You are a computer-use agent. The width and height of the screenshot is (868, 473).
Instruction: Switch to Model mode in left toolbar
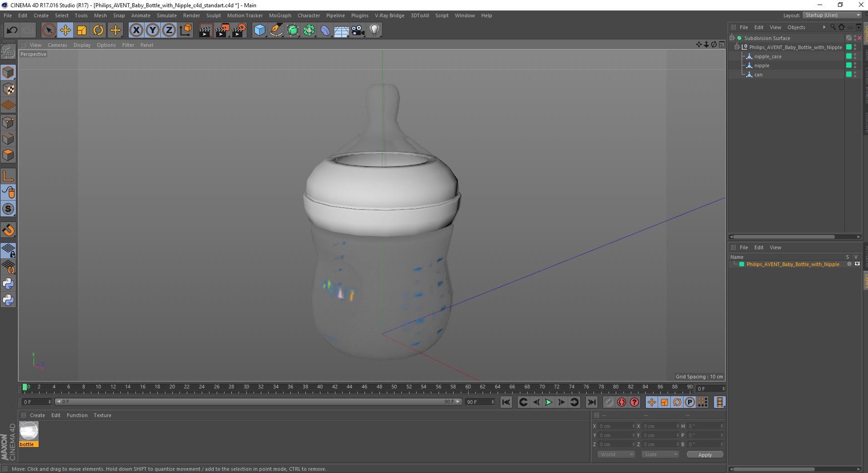[x=8, y=73]
